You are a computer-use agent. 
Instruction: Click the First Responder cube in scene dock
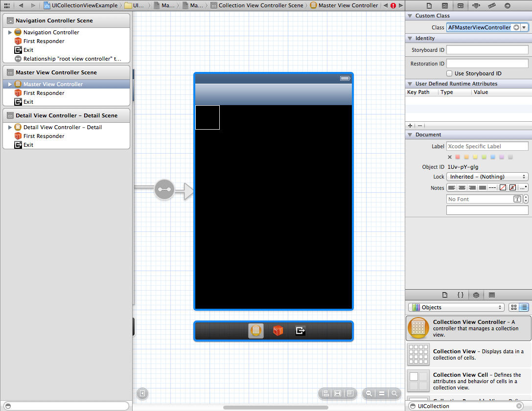click(x=278, y=331)
